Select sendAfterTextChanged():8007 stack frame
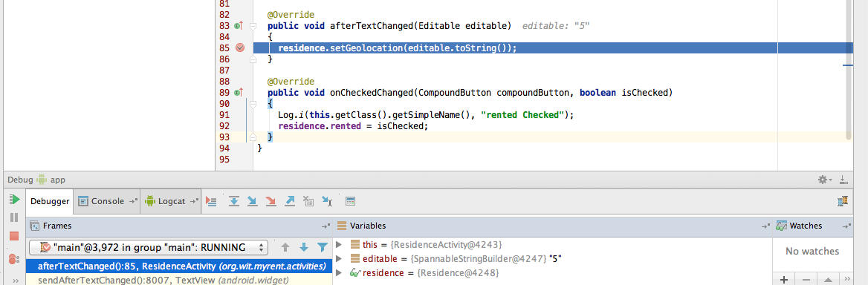 coord(179,281)
